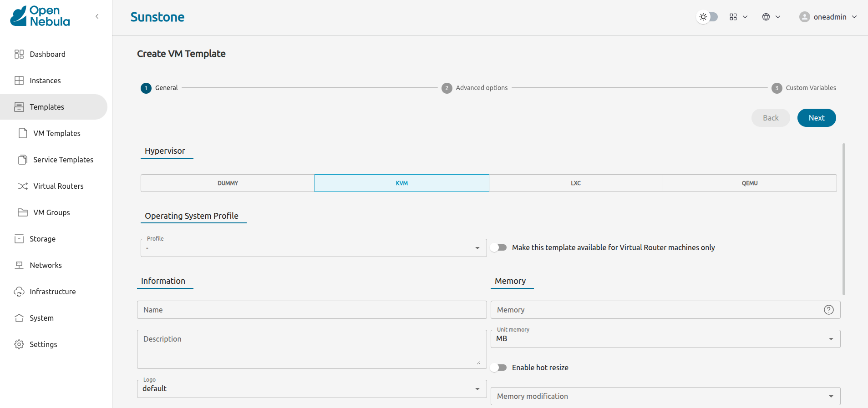
Task: Click the Settings gear icon
Action: [x=19, y=344]
